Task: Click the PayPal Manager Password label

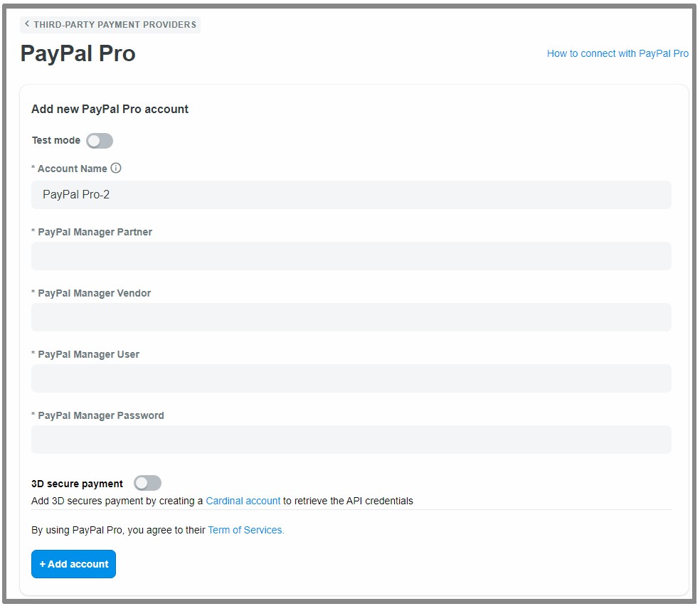Action: [100, 415]
